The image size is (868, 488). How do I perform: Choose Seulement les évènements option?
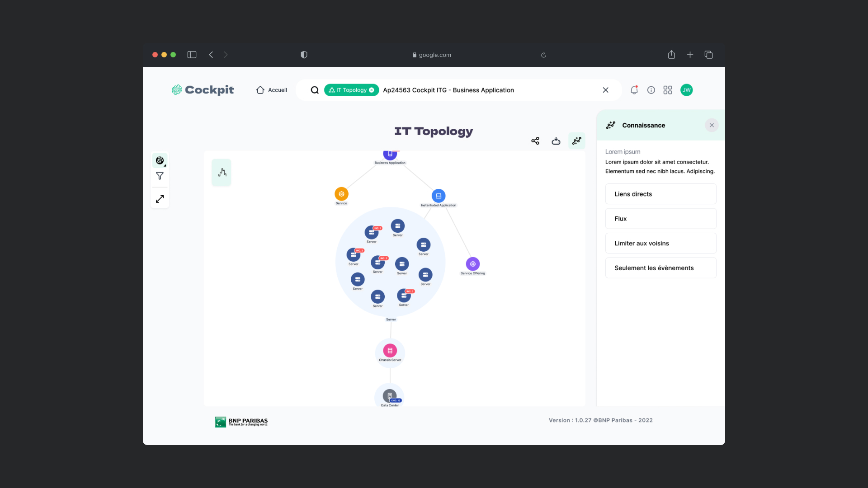click(x=660, y=268)
